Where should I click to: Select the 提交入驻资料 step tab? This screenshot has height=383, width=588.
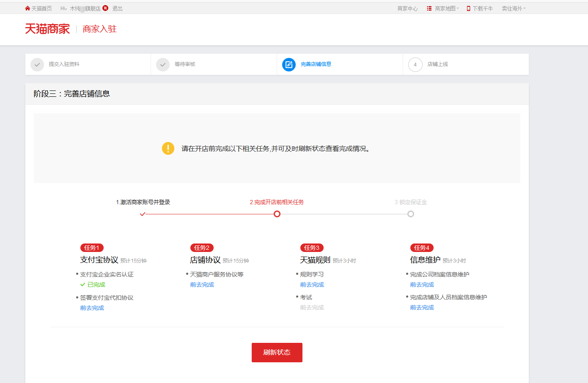pos(88,64)
